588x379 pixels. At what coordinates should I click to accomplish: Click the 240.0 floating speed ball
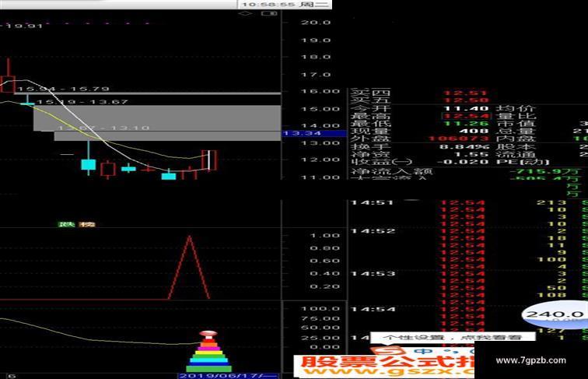[x=555, y=314]
